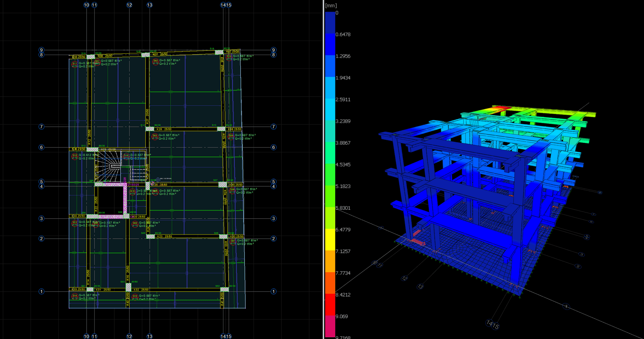Select hatched column S14 on plan
Viewport: 644px width, 339px height.
150,129
